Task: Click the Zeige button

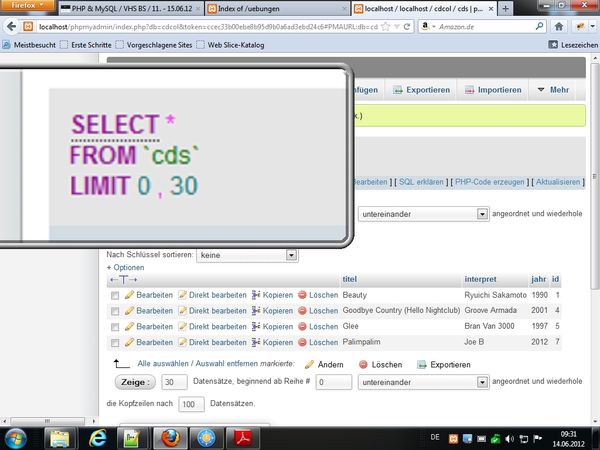Action: [135, 382]
